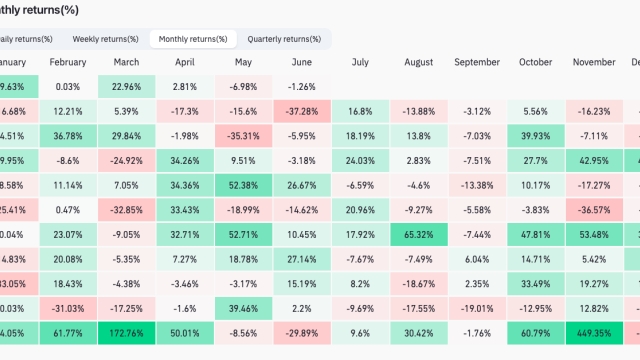640x360 pixels.
Task: Select the 172.76% March cell
Action: click(127, 333)
